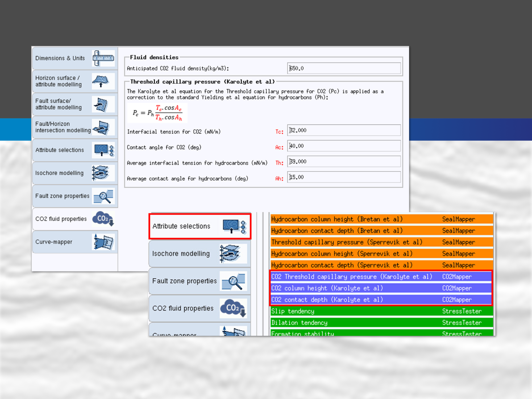The height and width of the screenshot is (399, 532).
Task: Click the Th hydrocarbon interfacial tension field
Action: [344, 161]
